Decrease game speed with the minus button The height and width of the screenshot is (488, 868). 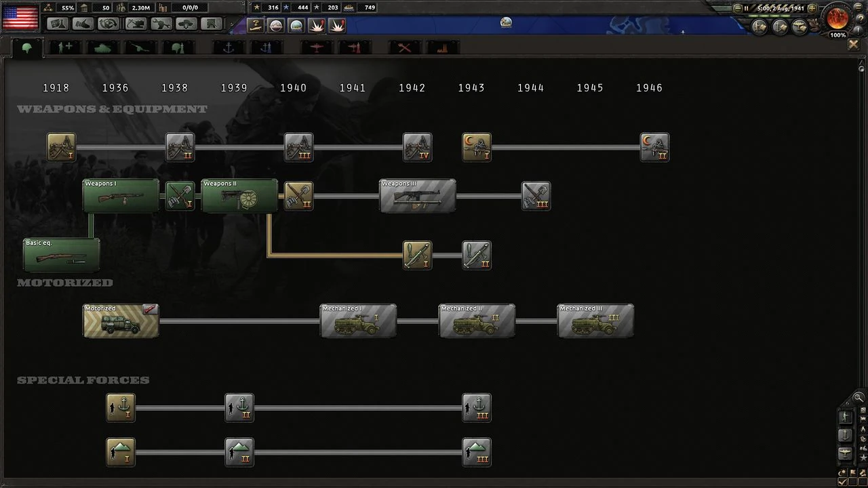[738, 8]
